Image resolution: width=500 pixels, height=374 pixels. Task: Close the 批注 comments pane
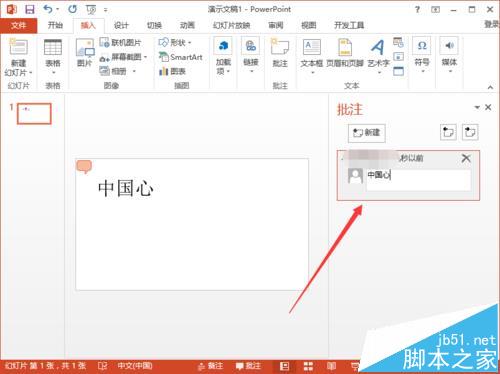(488, 107)
